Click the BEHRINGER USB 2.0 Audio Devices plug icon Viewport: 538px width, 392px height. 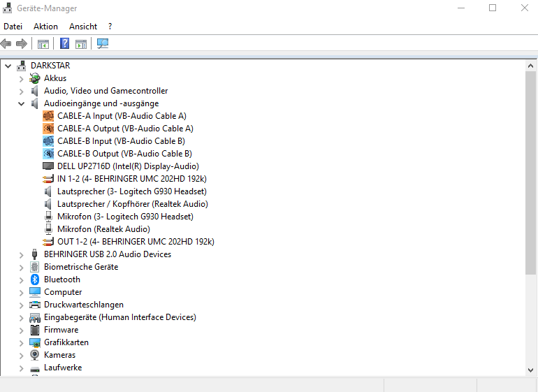click(34, 254)
